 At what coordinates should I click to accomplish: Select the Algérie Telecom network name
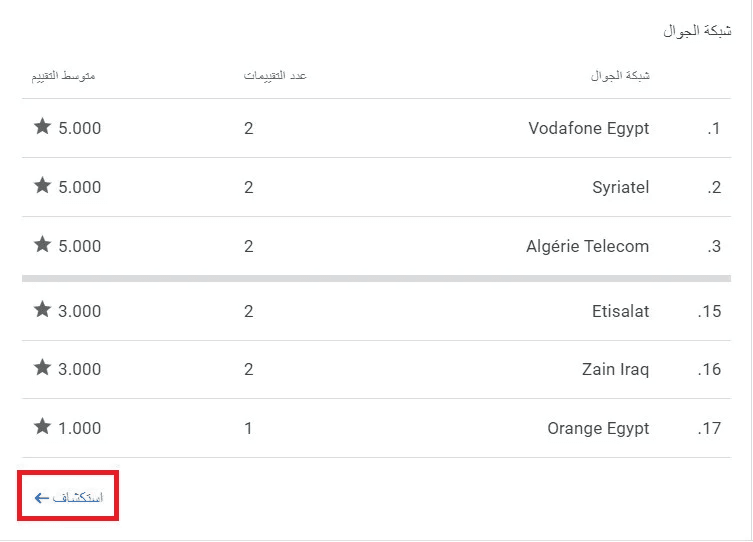click(587, 246)
